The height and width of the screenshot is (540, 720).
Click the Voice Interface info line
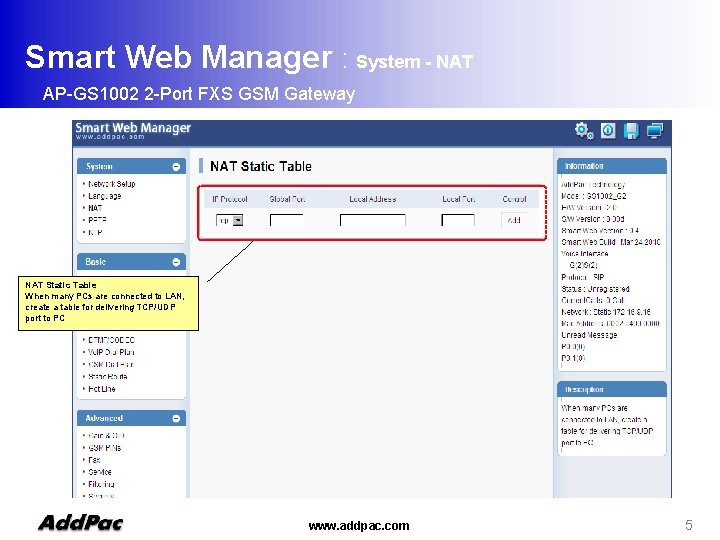(x=585, y=253)
